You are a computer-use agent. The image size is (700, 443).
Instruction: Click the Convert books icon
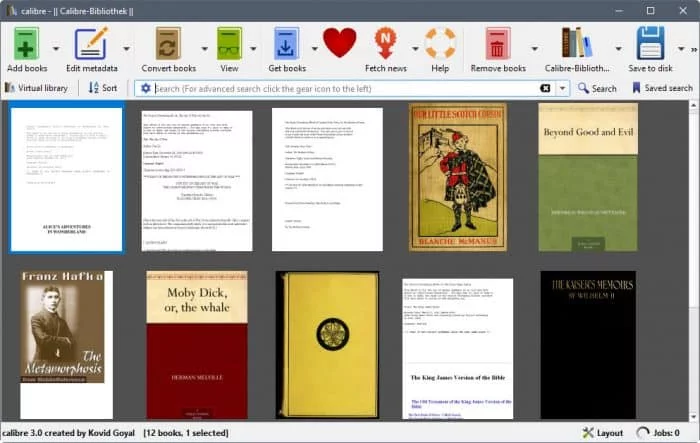tap(168, 43)
